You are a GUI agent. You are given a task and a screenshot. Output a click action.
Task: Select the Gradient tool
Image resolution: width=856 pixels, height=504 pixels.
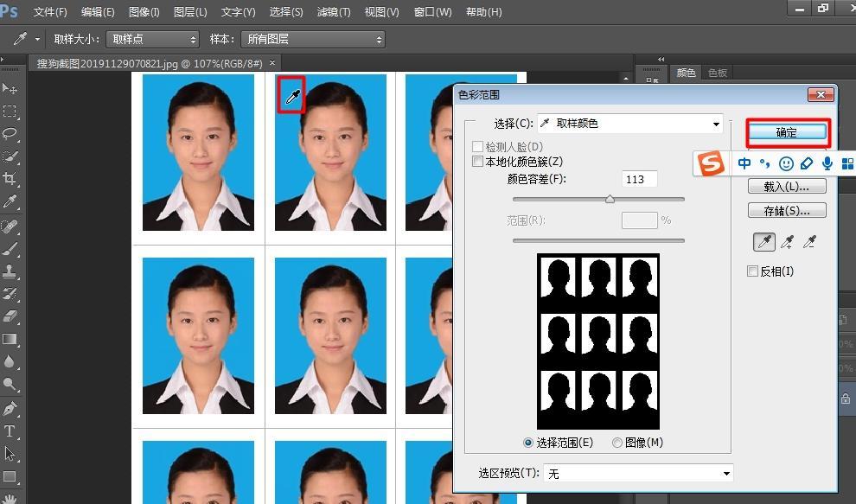pyautogui.click(x=10, y=339)
